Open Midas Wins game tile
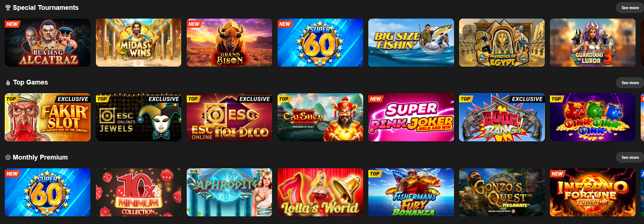This screenshot has width=644, height=224. [139, 43]
